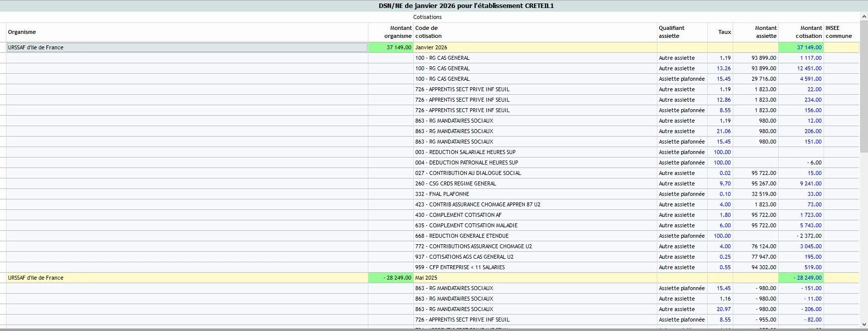Click the Organisme column header
868x331 pixels.
187,32
